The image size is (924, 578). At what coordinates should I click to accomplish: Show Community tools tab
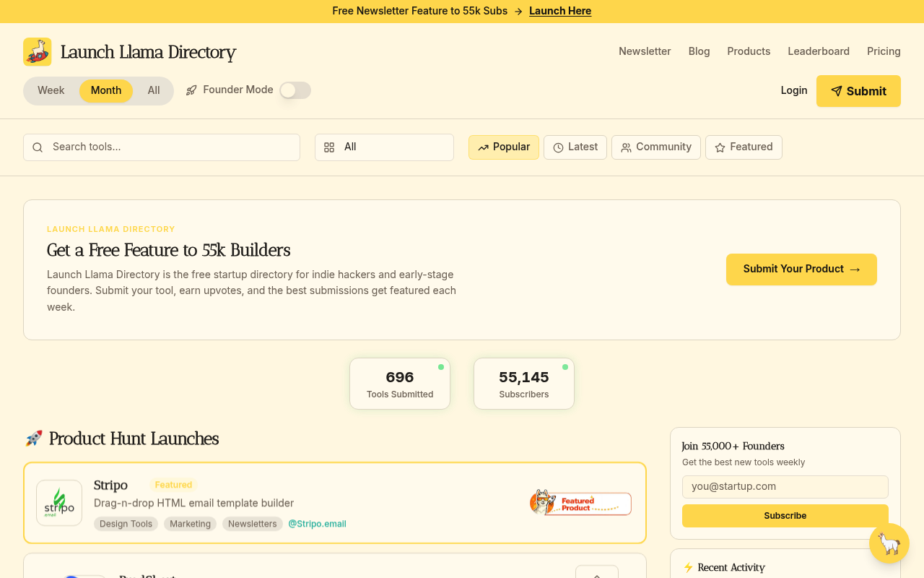pos(656,147)
